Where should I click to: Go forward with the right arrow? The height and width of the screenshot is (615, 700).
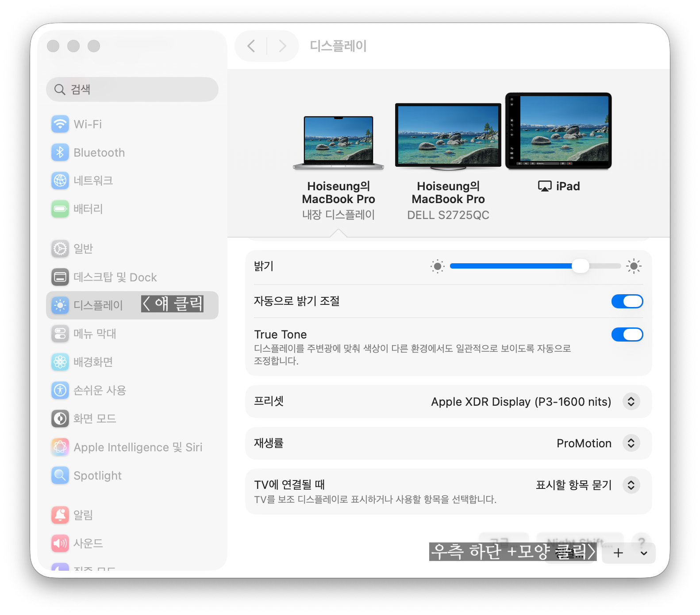[x=282, y=46]
